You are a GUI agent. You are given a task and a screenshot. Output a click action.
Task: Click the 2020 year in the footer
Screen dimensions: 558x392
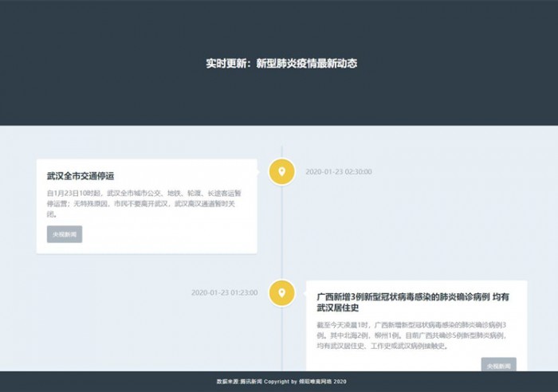tap(340, 382)
